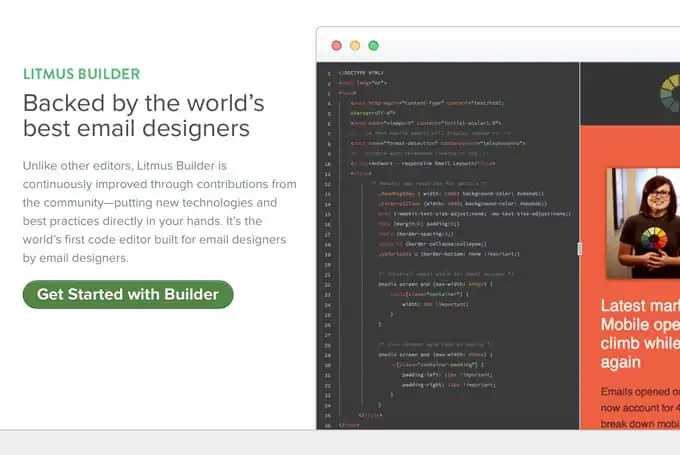This screenshot has height=455, width=680.
Task: Click the paragraph starting "Unlike other editors"
Action: pos(160,212)
